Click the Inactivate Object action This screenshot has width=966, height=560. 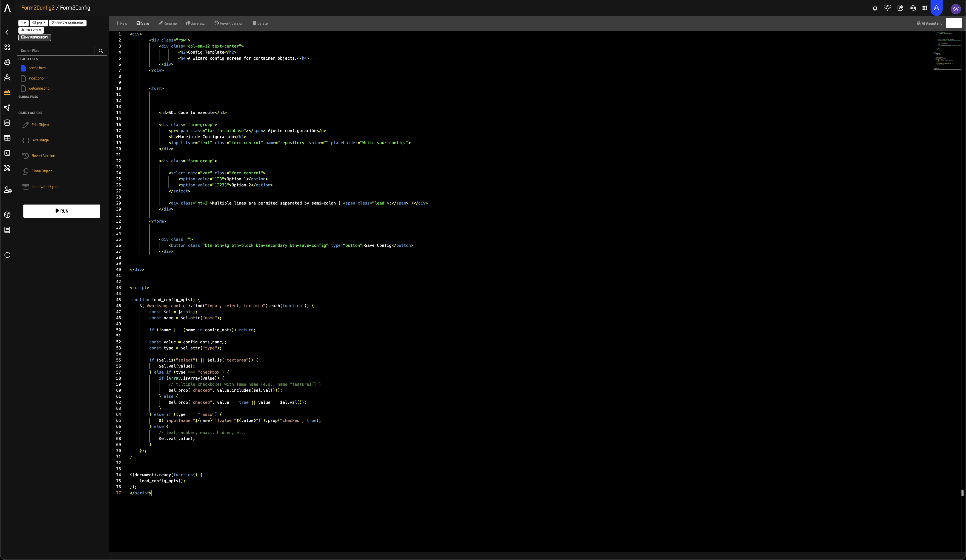pyautogui.click(x=45, y=187)
